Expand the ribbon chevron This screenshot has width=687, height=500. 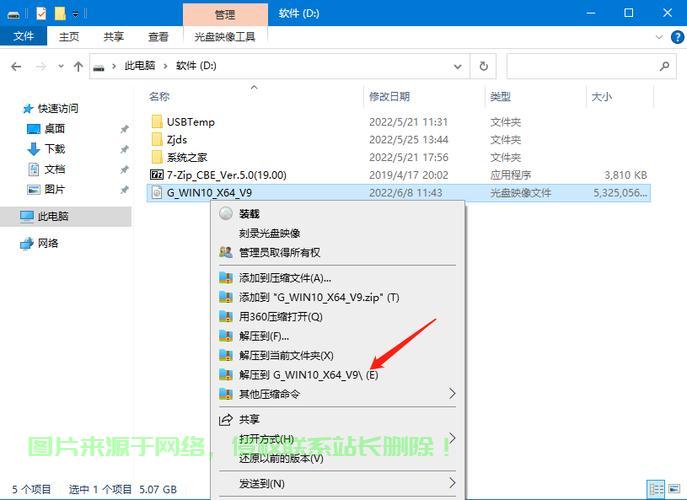click(659, 37)
